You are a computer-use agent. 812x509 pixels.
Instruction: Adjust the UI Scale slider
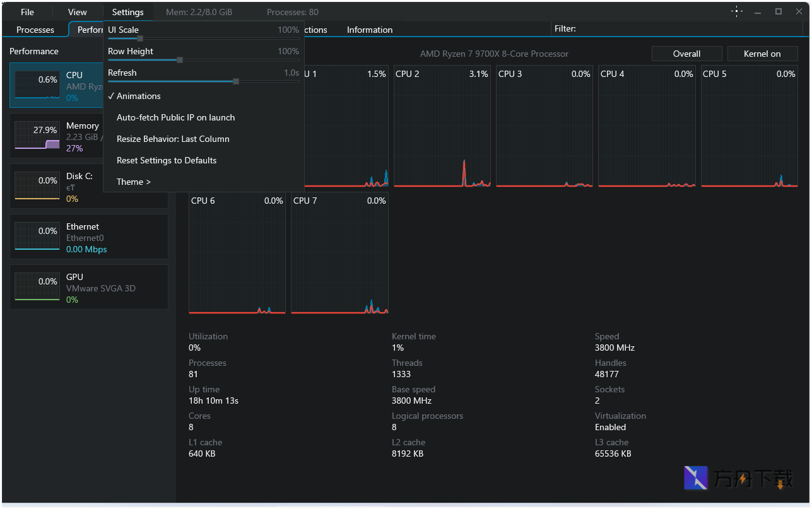[203, 38]
